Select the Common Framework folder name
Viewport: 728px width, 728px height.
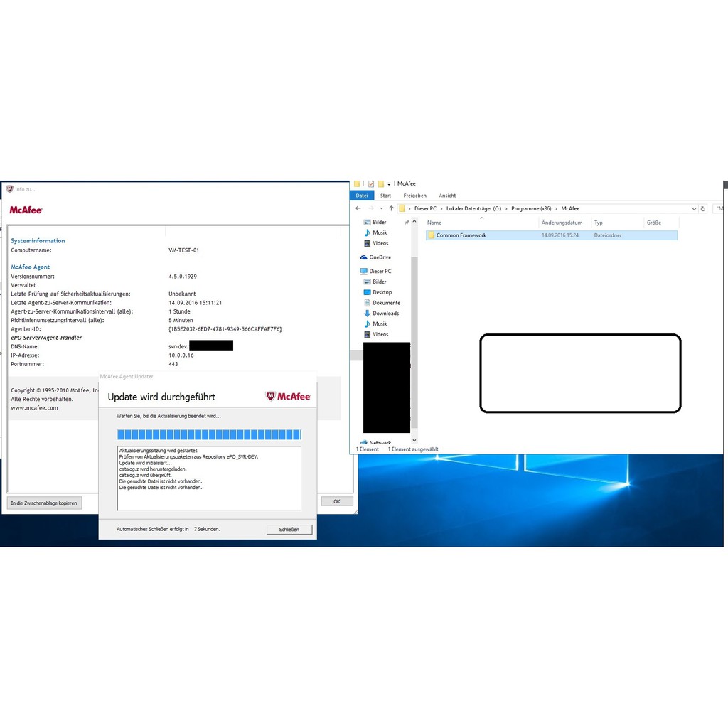pyautogui.click(x=461, y=235)
